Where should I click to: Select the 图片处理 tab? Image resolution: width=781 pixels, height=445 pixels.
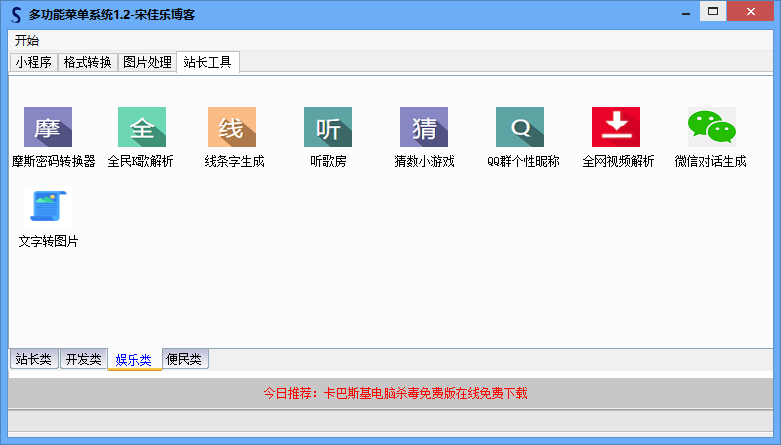(x=147, y=62)
